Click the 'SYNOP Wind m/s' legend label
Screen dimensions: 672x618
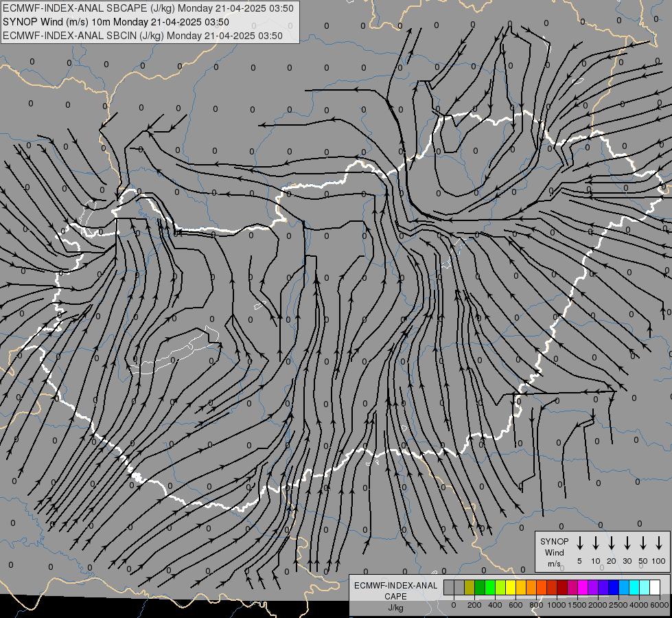click(554, 552)
